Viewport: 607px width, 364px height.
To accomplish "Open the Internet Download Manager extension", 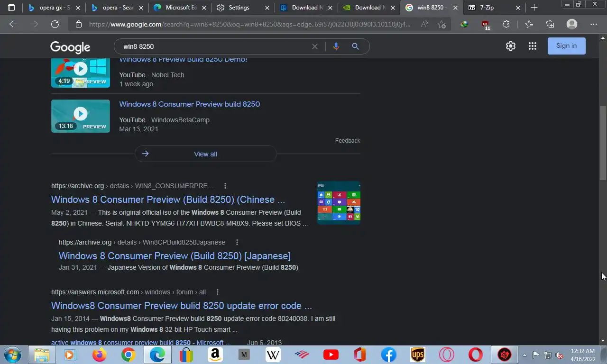I will click(464, 24).
